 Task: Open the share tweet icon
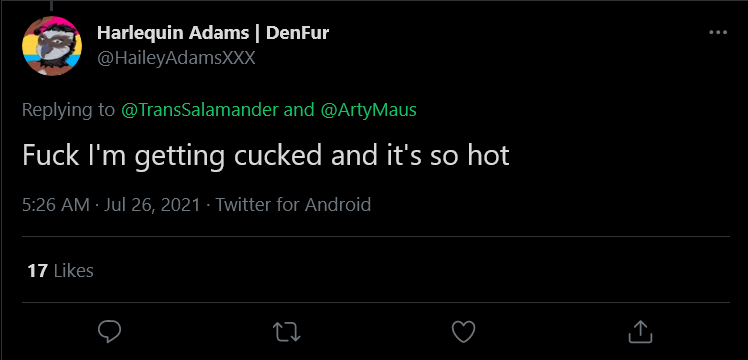[x=640, y=331]
